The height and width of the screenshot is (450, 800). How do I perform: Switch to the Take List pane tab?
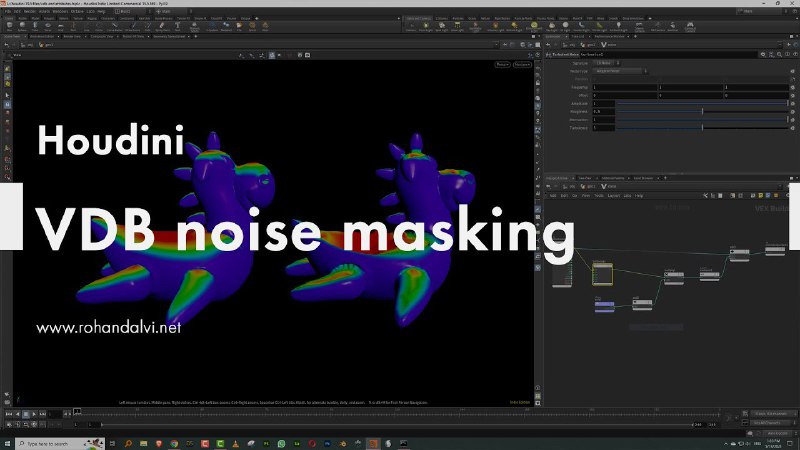pyautogui.click(x=578, y=36)
